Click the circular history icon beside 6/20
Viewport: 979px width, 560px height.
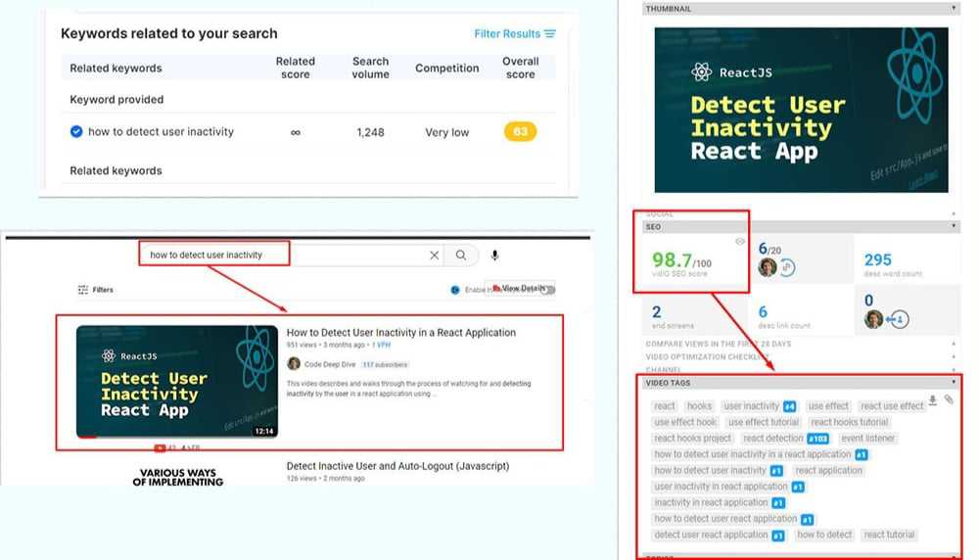pos(787,268)
